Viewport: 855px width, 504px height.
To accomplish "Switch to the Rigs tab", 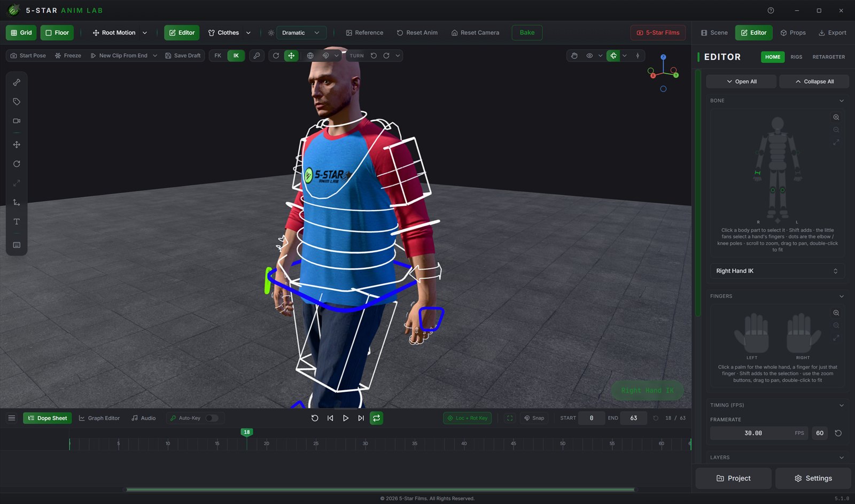I will 796,57.
